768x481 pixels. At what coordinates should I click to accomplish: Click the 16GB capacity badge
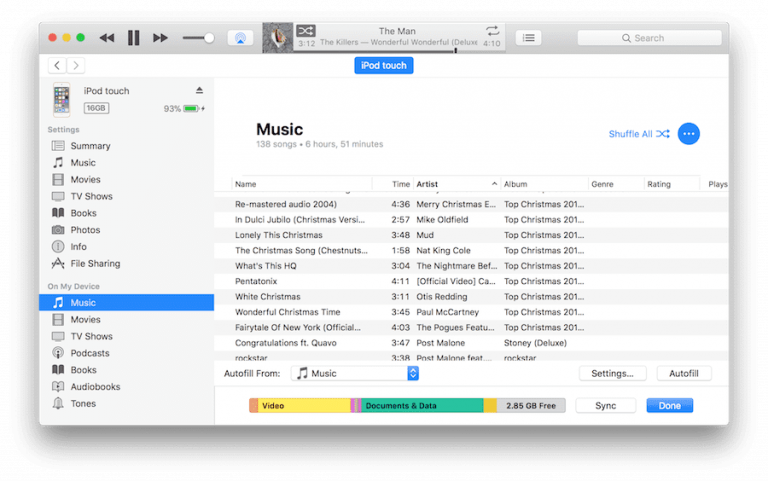[96, 108]
